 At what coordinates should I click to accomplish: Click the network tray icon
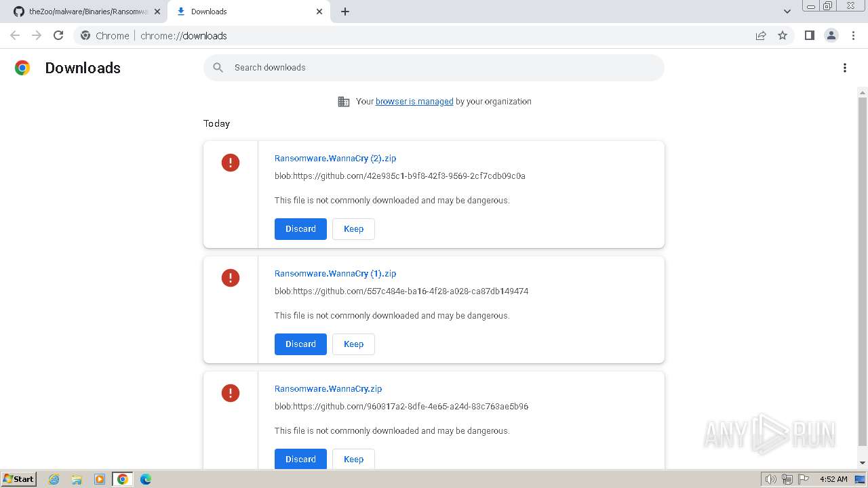pyautogui.click(x=787, y=479)
